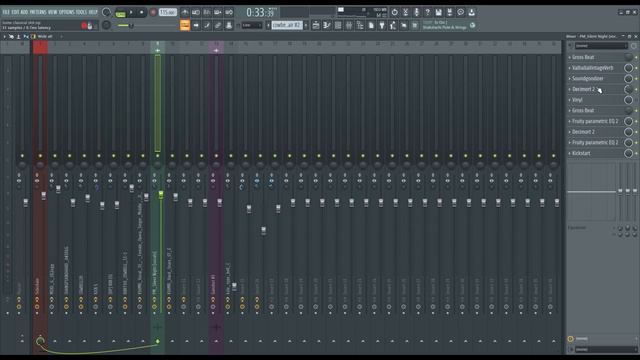
Task: Expand the Vinyl slot arrow
Action: (570, 100)
